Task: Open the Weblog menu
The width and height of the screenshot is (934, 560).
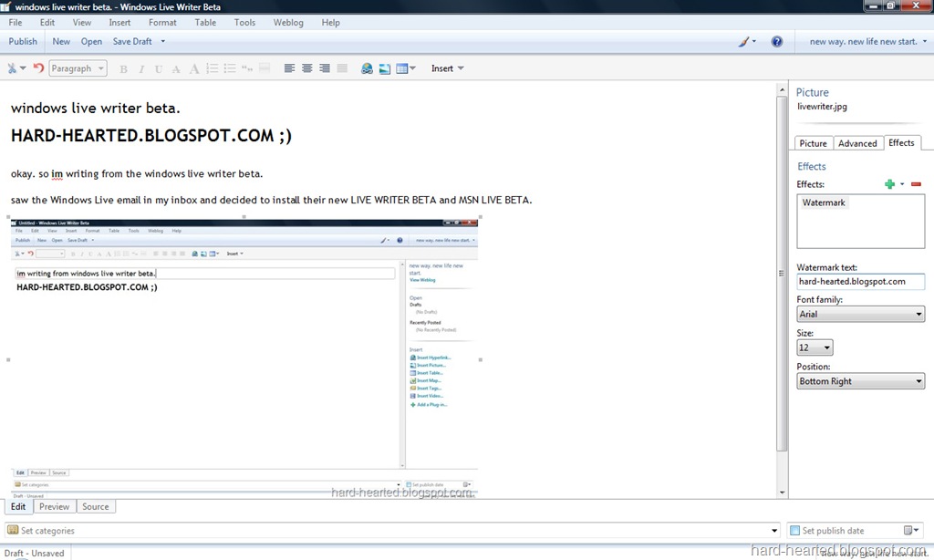Action: pos(288,23)
